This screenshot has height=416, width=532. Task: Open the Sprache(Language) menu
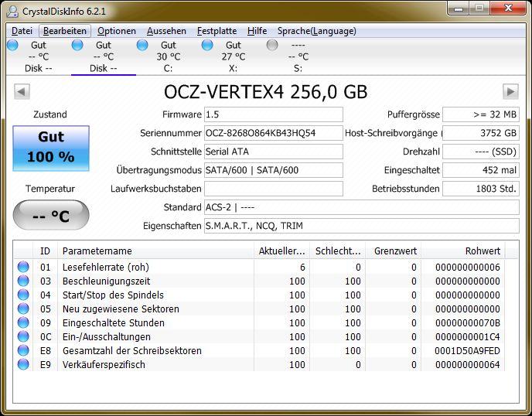tap(317, 31)
